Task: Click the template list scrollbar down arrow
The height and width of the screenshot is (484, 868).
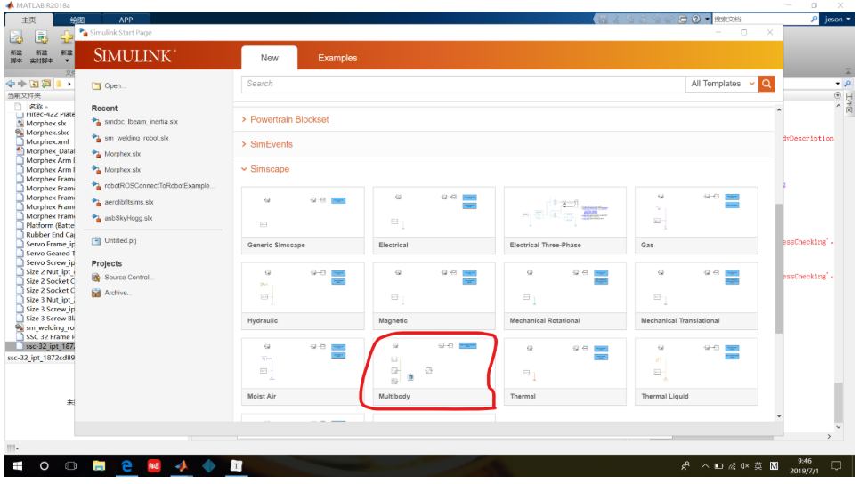Action: [x=779, y=416]
